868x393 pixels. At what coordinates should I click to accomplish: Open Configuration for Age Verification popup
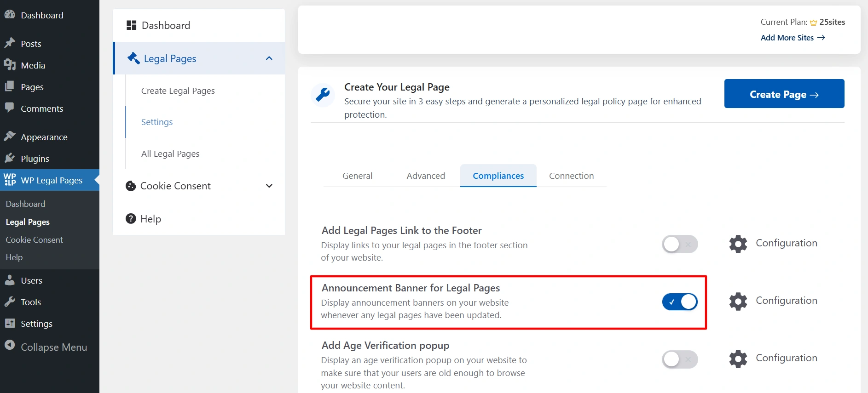[787, 358]
